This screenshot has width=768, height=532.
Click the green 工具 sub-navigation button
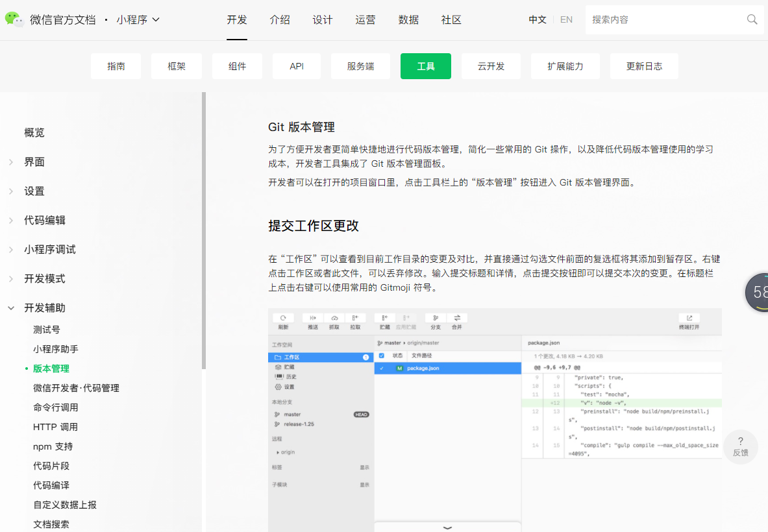pos(426,66)
